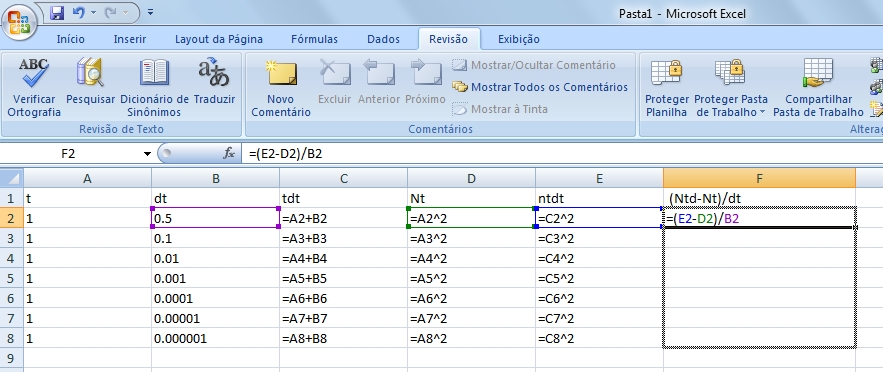Run Verificar Ortografia spell check
The height and width of the screenshot is (372, 883).
coord(34,87)
